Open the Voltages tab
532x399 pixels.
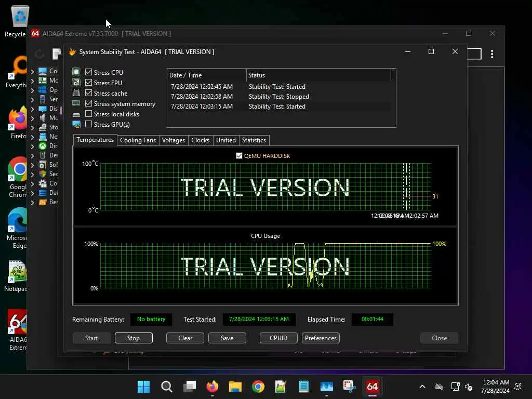click(174, 140)
